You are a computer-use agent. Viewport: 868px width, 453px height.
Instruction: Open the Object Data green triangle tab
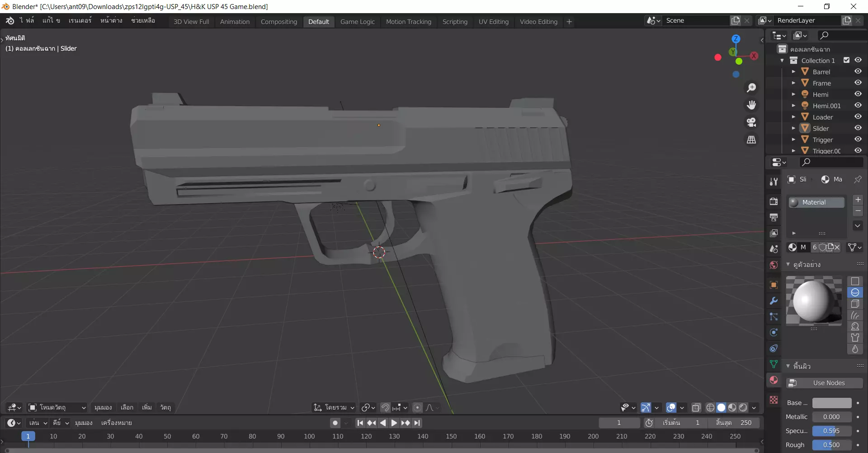point(774,364)
